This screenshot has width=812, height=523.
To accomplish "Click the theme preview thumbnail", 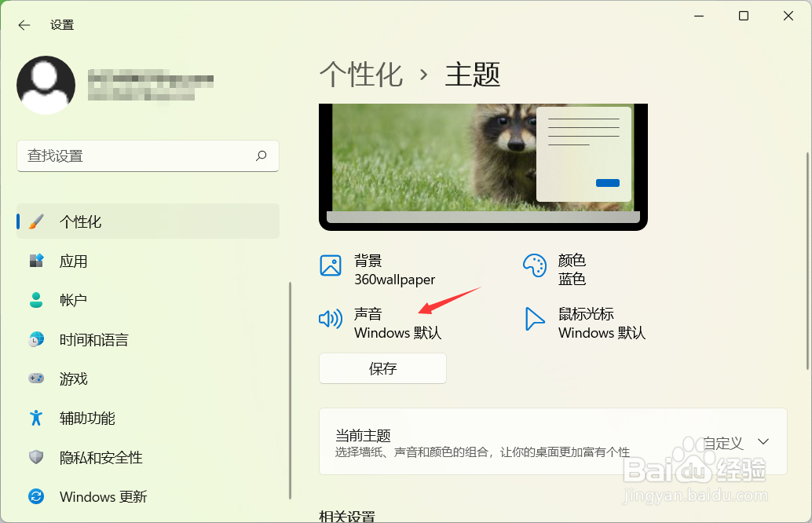I will pos(483,165).
